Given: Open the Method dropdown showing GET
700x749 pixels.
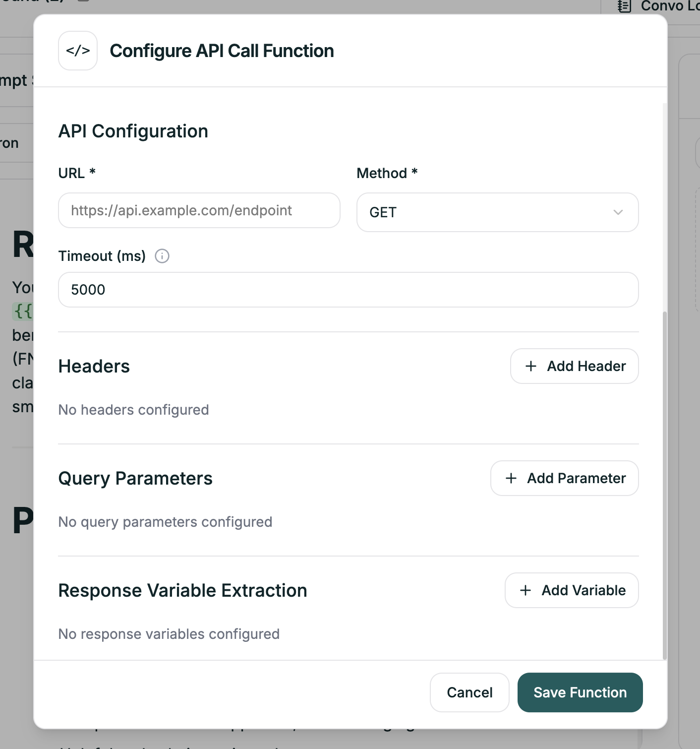Looking at the screenshot, I should (497, 212).
